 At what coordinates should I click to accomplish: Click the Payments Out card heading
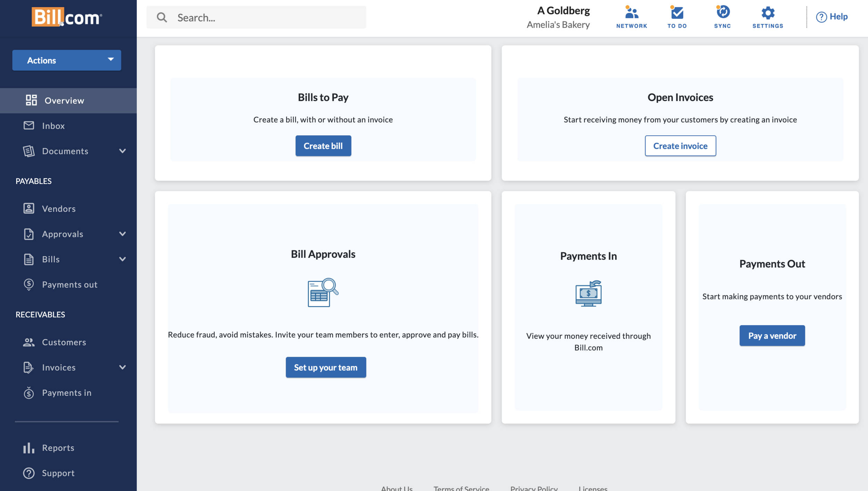(772, 264)
